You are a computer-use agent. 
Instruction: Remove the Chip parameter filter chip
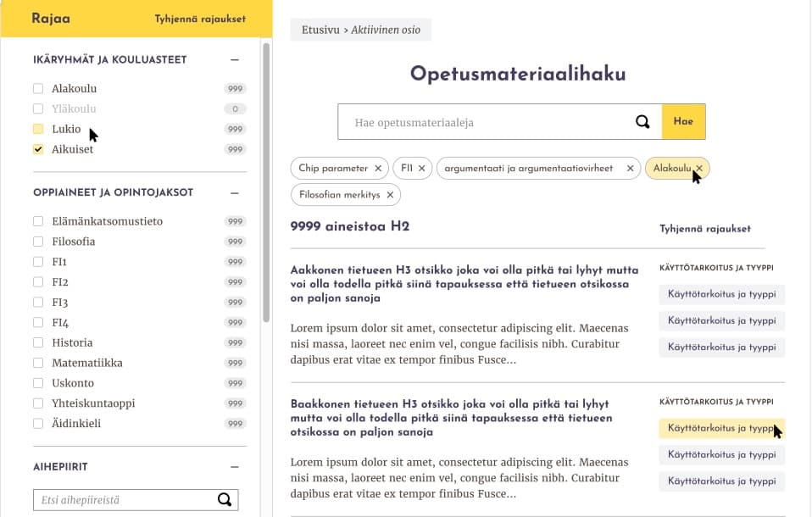click(x=378, y=168)
